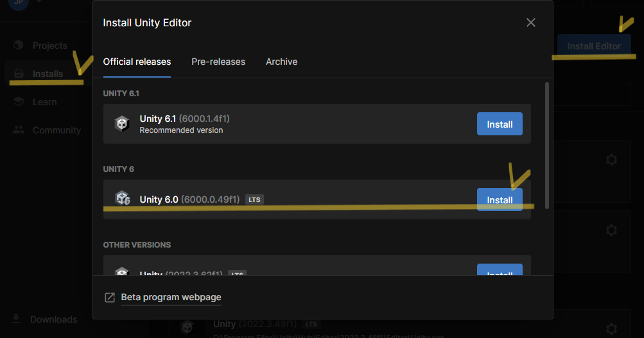Click the Install Editor button in Hub window
This screenshot has height=338, width=644.
click(594, 46)
